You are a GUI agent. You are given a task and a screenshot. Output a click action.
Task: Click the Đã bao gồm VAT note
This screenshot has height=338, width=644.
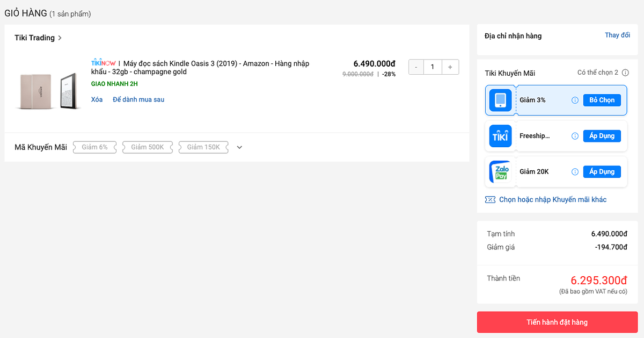click(593, 291)
